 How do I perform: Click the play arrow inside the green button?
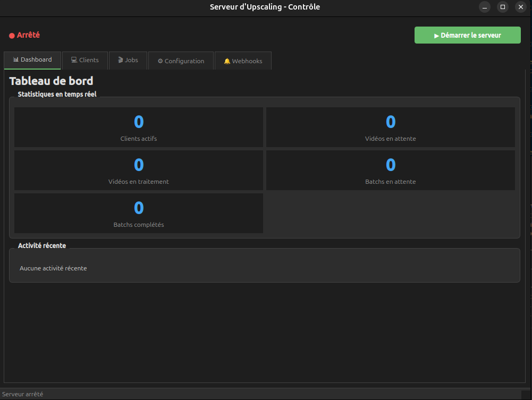(x=436, y=34)
